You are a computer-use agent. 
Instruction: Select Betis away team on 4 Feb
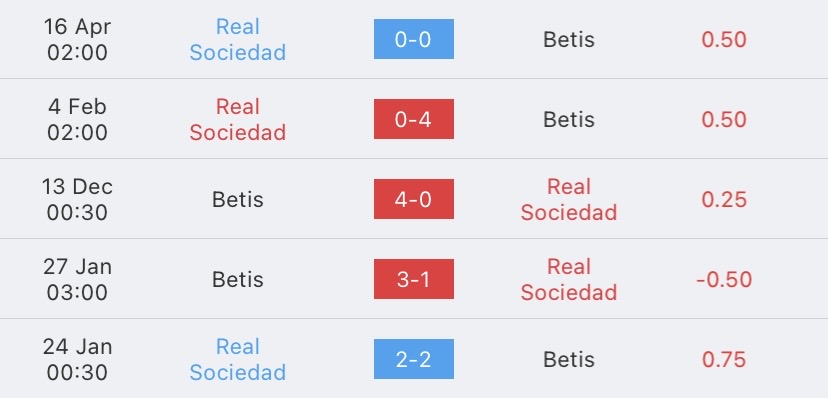coord(569,120)
